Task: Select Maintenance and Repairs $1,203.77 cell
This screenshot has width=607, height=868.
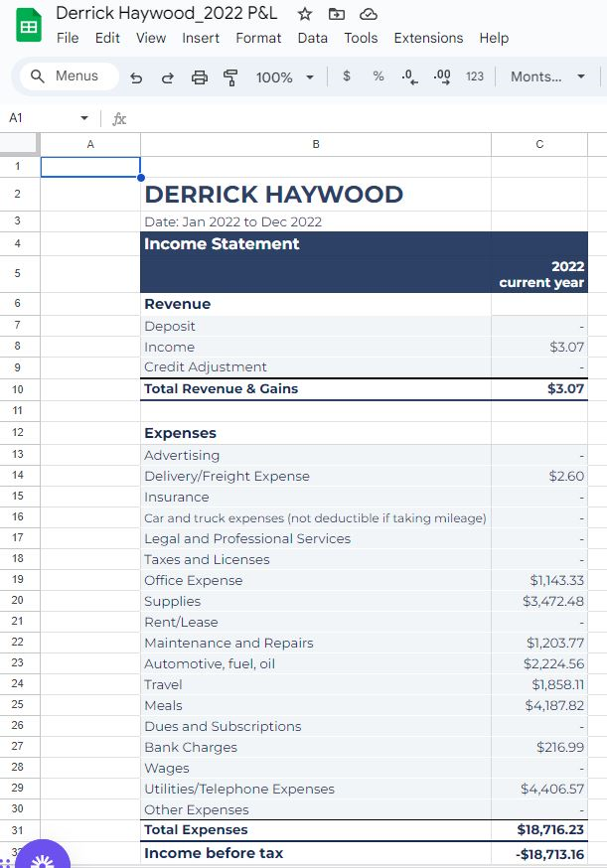Action: (539, 643)
